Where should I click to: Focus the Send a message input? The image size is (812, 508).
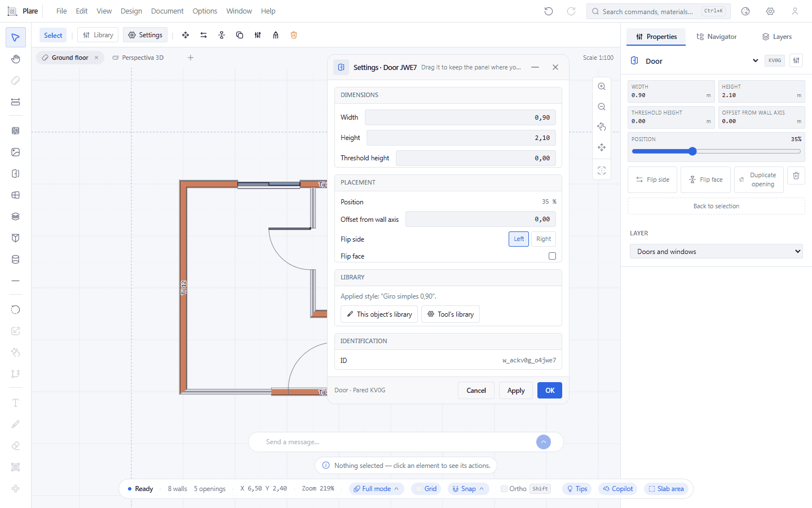[398, 442]
